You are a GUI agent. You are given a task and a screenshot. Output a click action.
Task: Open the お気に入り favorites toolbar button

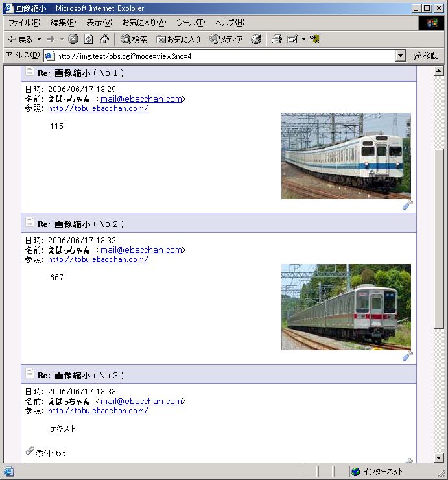click(178, 39)
